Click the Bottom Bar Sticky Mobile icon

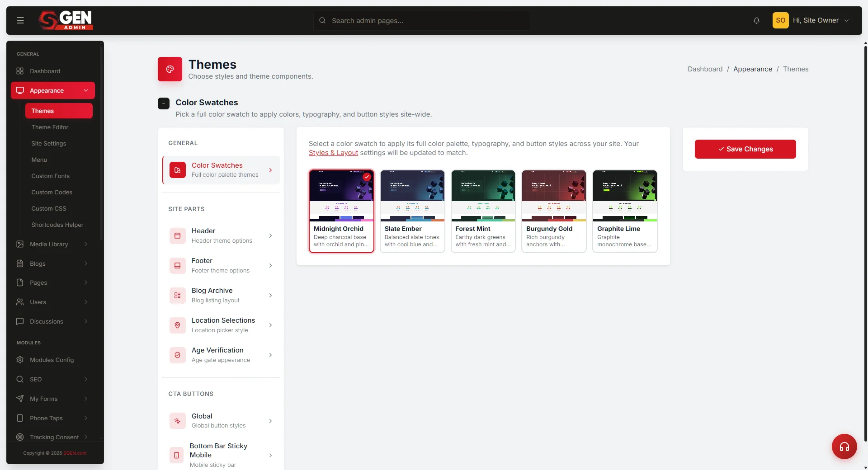pos(177,455)
